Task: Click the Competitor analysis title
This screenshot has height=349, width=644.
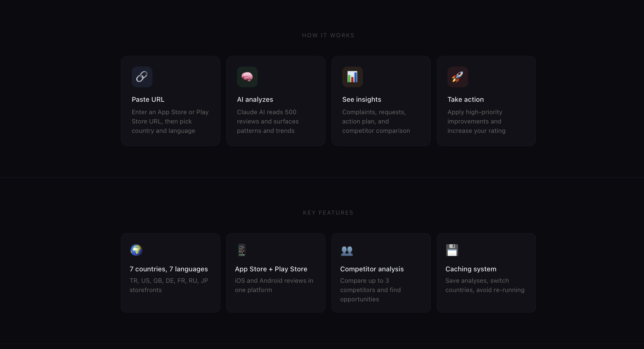Action: pyautogui.click(x=372, y=269)
